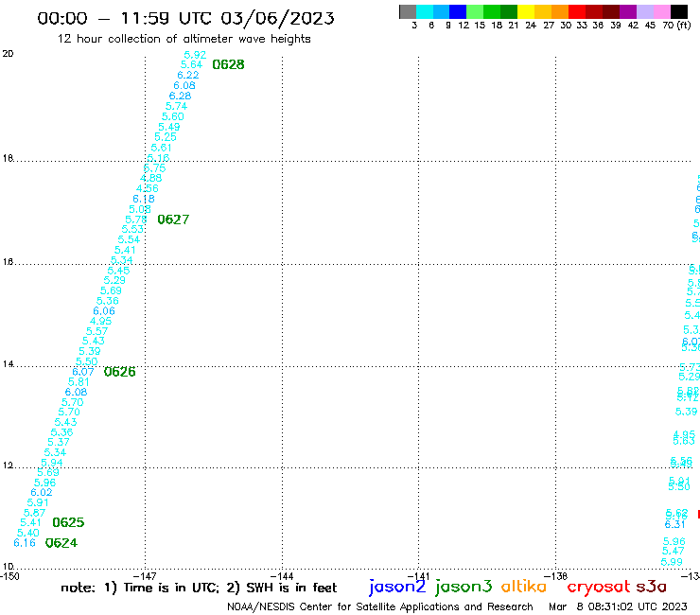
Task: Click the black swatch ending the legend
Action: pyautogui.click(x=678, y=11)
